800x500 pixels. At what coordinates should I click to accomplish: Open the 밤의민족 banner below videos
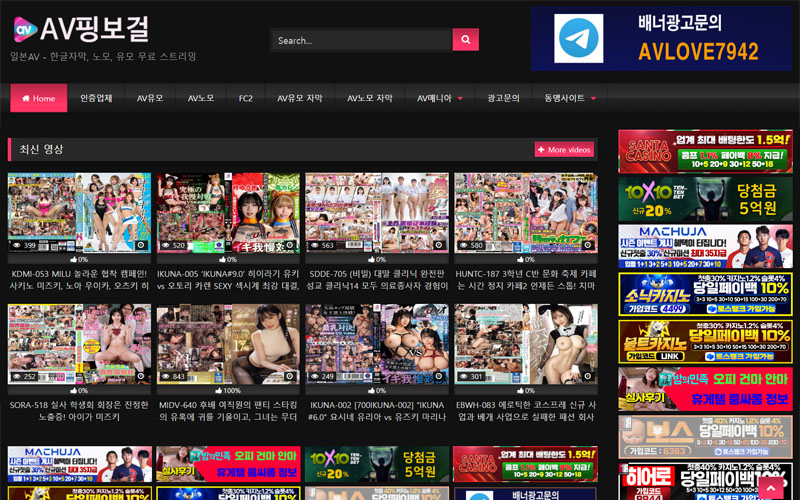[228, 464]
